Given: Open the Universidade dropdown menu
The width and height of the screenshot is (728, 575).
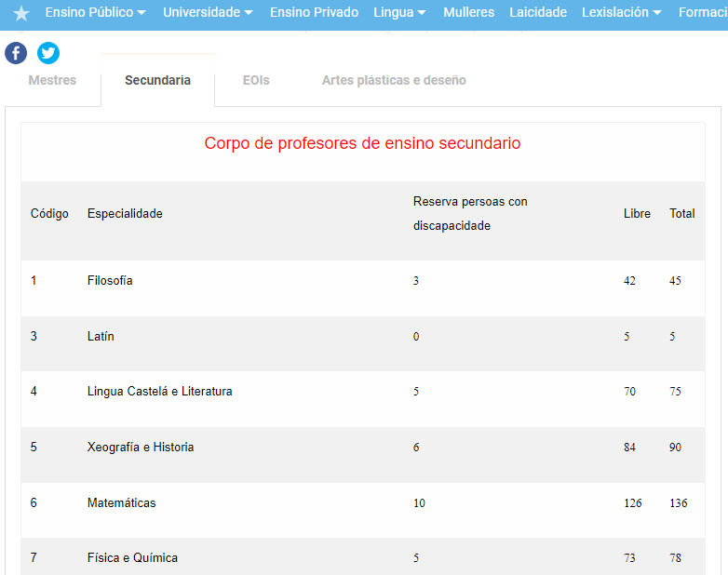Looking at the screenshot, I should click(208, 13).
